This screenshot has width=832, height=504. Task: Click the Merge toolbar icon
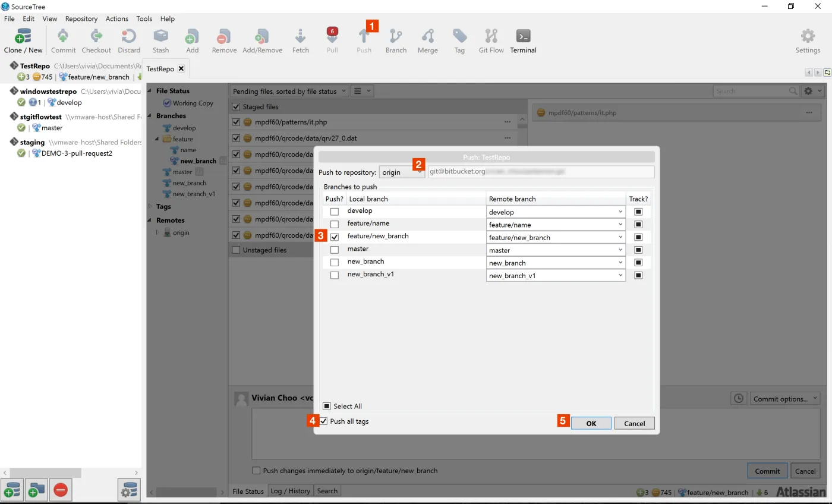(427, 40)
